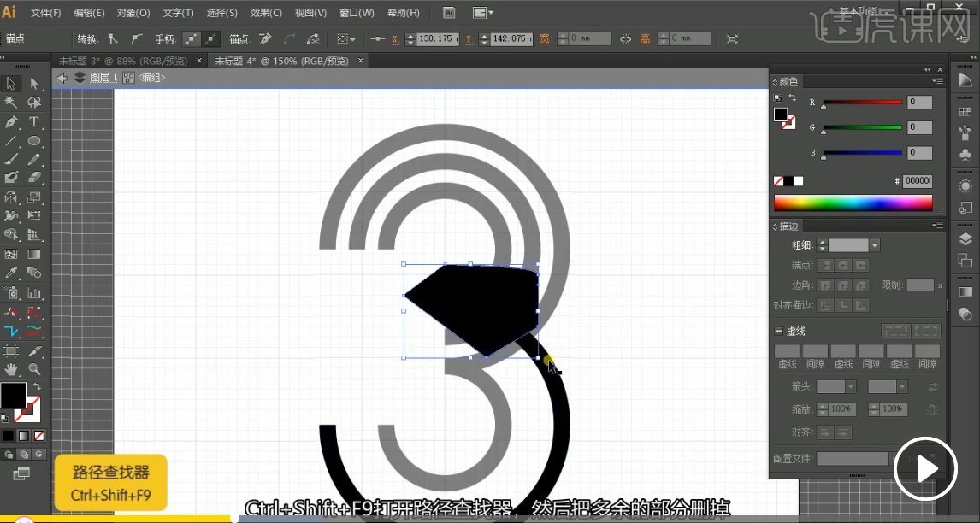The height and width of the screenshot is (523, 980).
Task: Pick a color from the spectrum bar
Action: click(853, 203)
